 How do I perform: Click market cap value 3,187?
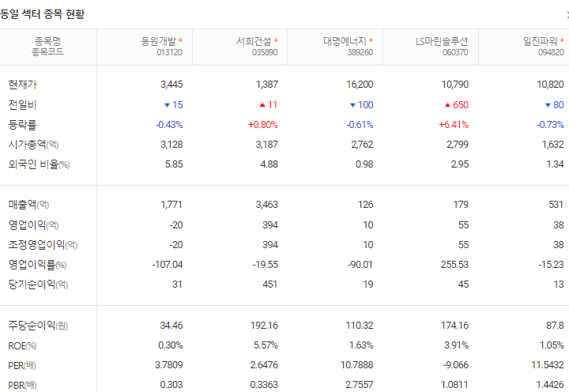[x=267, y=145]
